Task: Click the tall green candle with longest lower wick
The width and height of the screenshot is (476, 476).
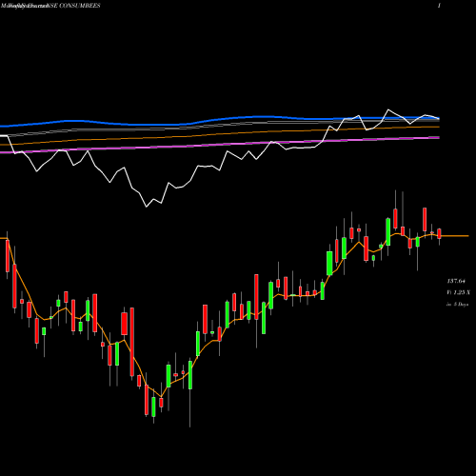Action: coord(190,374)
